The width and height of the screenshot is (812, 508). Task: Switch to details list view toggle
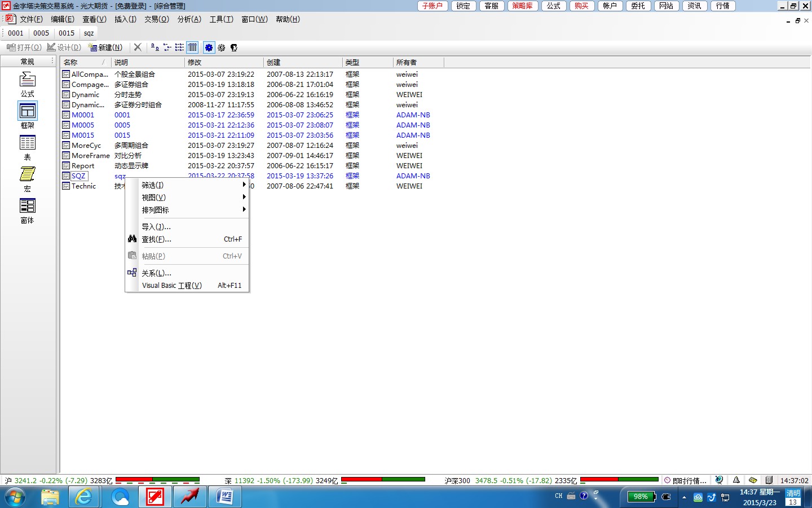point(192,47)
